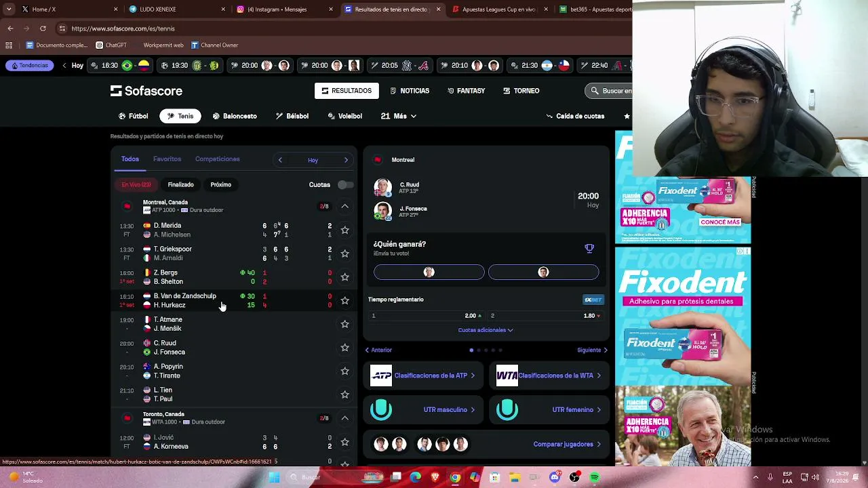Select the Béisbol sport
This screenshot has width=868, height=488.
pyautogui.click(x=292, y=116)
